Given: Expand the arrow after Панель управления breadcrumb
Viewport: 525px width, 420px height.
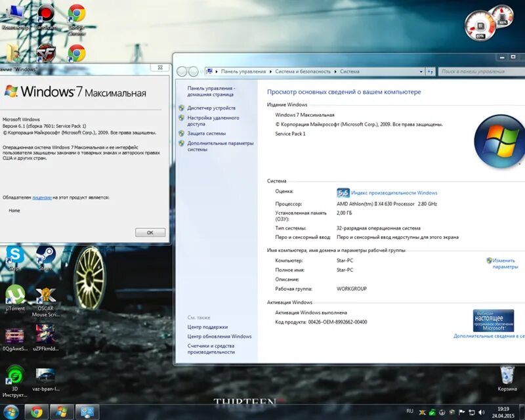Looking at the screenshot, I should (270, 72).
